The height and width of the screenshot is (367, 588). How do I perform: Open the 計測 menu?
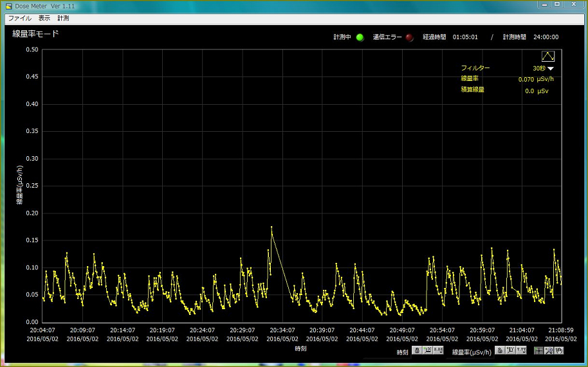pyautogui.click(x=63, y=19)
